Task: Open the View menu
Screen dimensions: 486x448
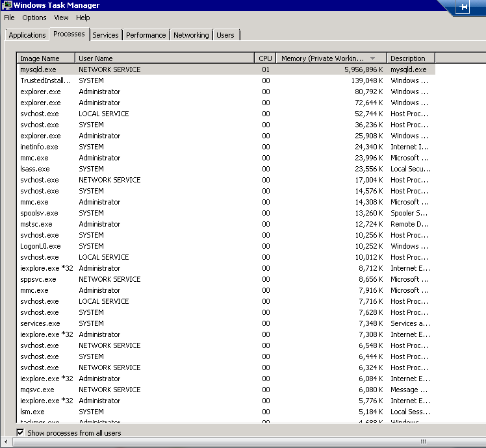Action: 61,18
